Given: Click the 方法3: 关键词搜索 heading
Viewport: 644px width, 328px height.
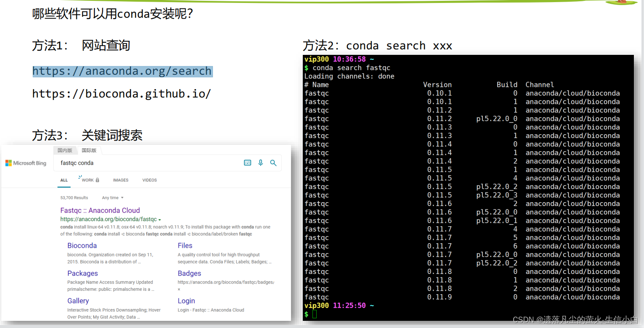Looking at the screenshot, I should 87,135.
